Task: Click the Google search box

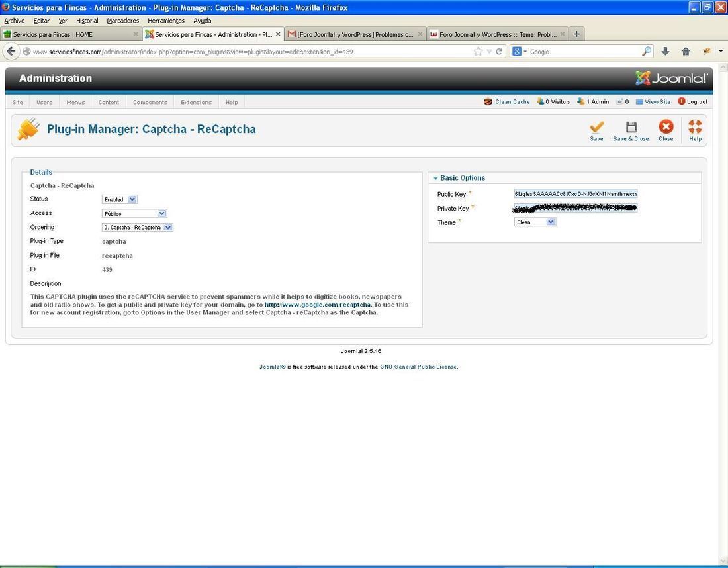Action: click(x=584, y=52)
